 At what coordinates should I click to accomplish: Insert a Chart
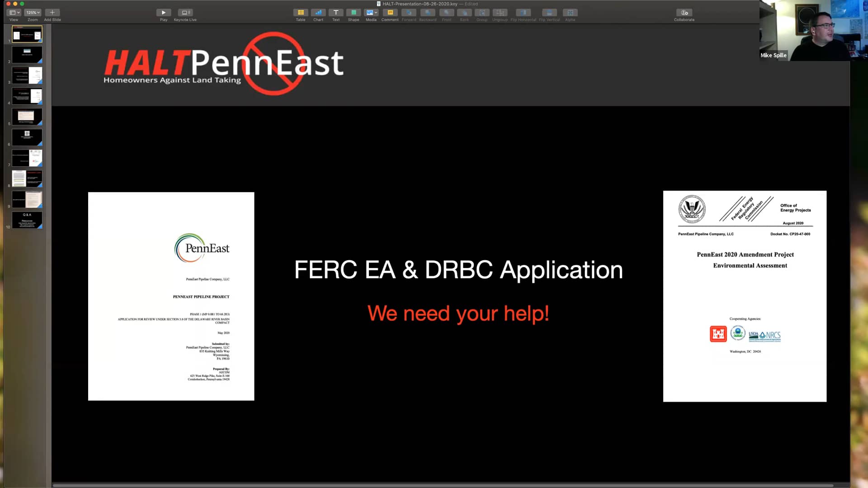318,13
